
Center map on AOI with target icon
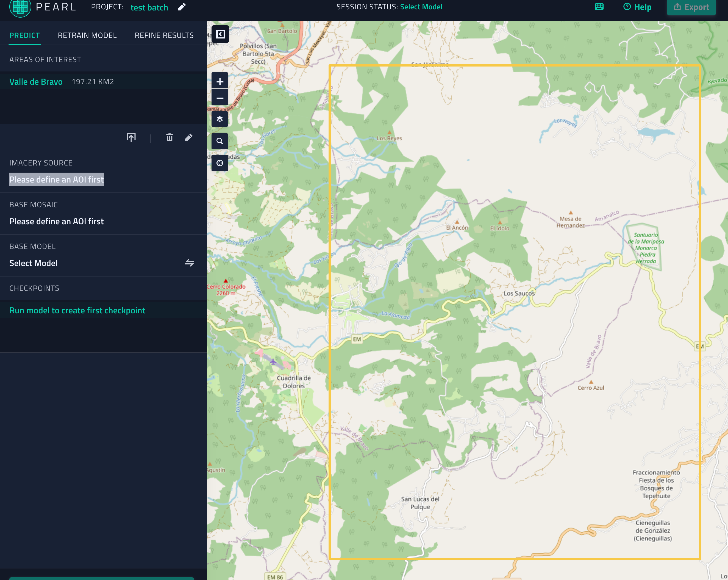(220, 163)
